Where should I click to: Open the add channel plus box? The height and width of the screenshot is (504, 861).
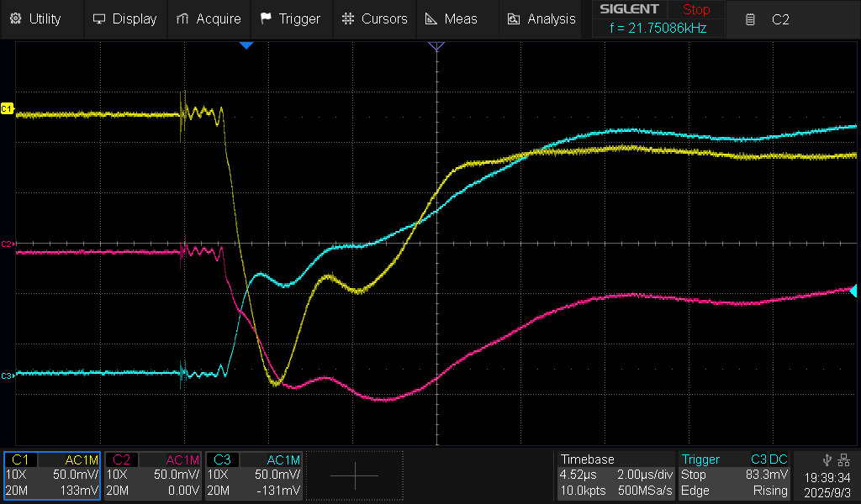coord(354,475)
